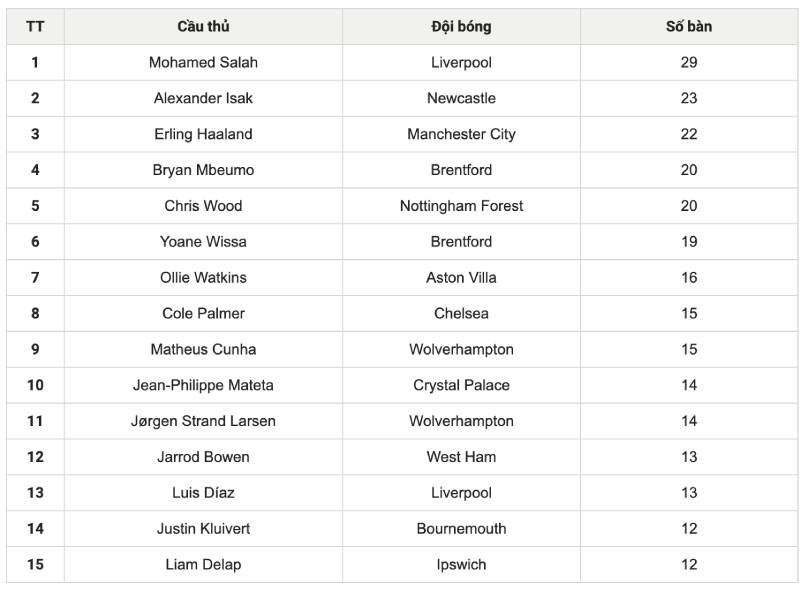Click the 'Số bàn' column header
The height and width of the screenshot is (591, 800).
[689, 27]
